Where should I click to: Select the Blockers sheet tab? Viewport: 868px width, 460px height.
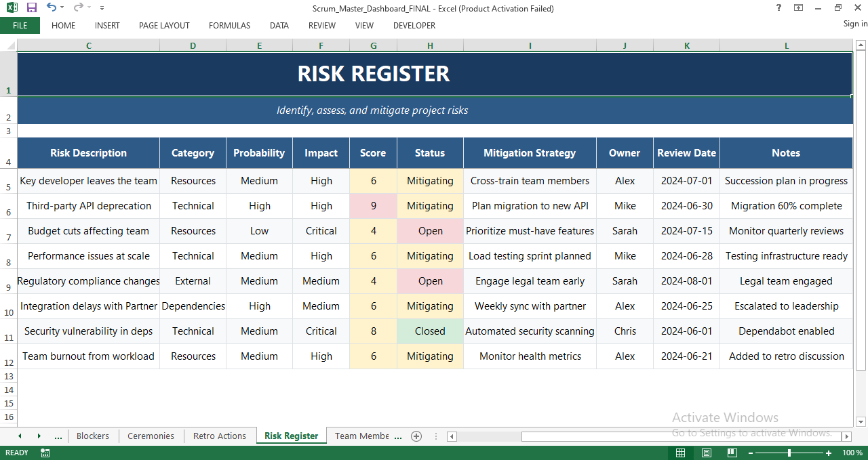[x=93, y=436]
